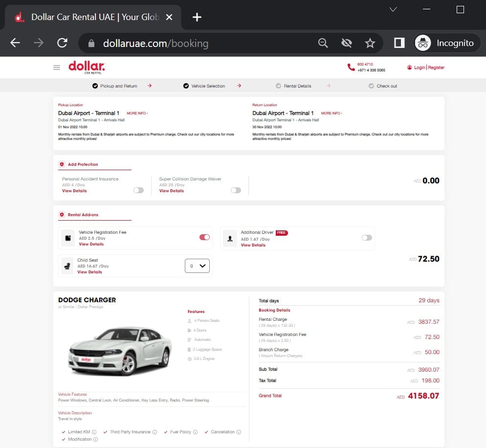Open the hamburger menu icon
Viewport: 486px width, 448px height.
tap(56, 67)
